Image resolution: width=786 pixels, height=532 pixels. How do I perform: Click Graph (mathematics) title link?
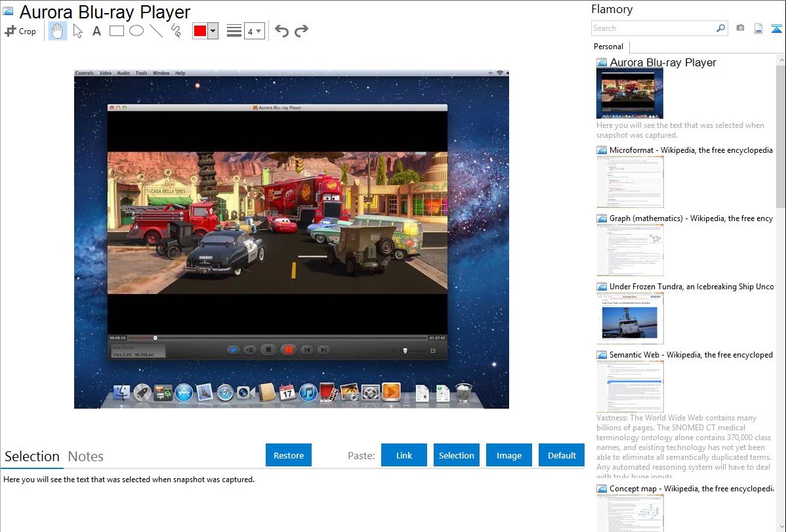point(691,218)
